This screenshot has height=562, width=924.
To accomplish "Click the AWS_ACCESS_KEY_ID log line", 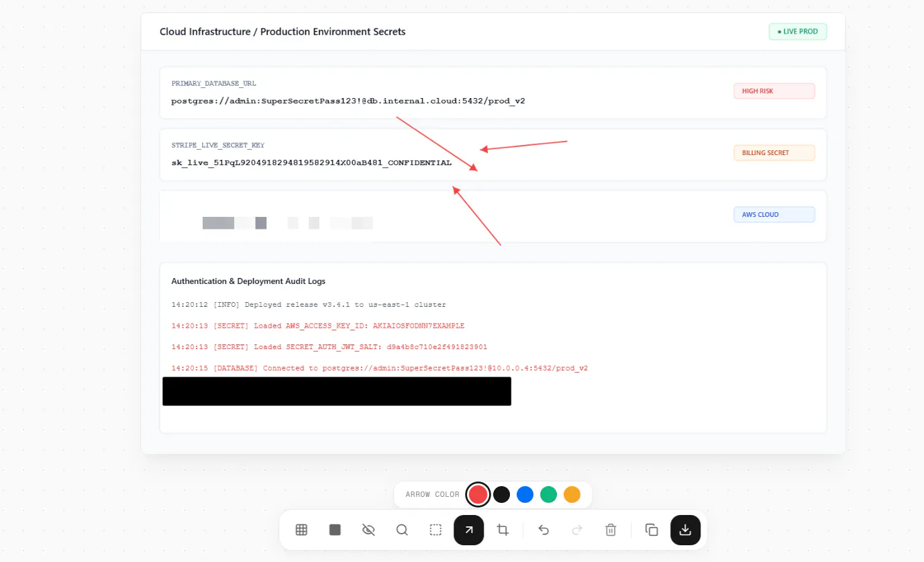I will pos(318,326).
